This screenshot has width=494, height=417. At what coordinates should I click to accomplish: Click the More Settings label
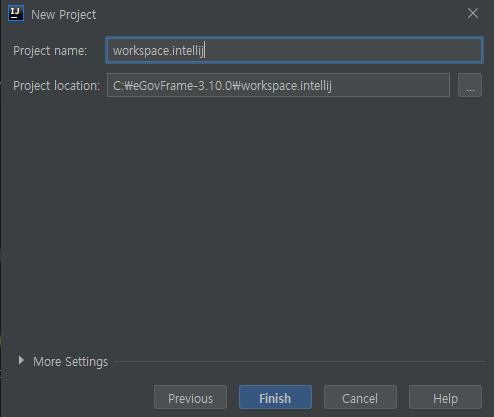(71, 362)
